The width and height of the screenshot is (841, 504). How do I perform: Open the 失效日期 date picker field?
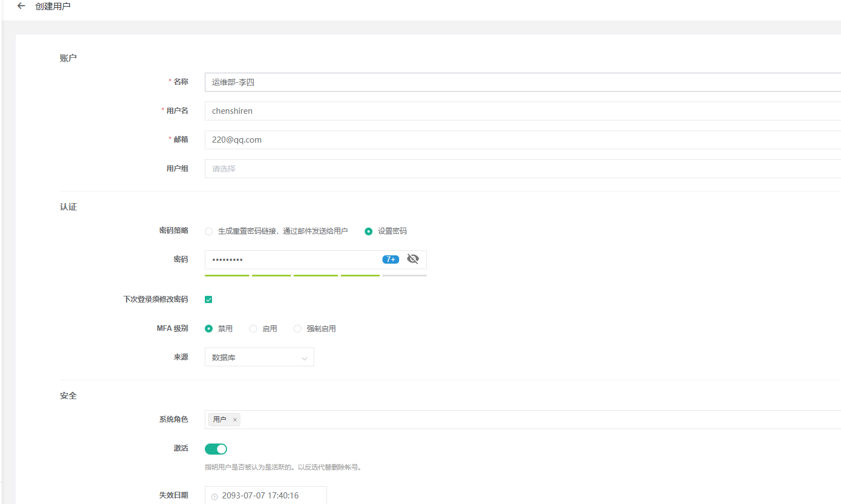pyautogui.click(x=266, y=496)
